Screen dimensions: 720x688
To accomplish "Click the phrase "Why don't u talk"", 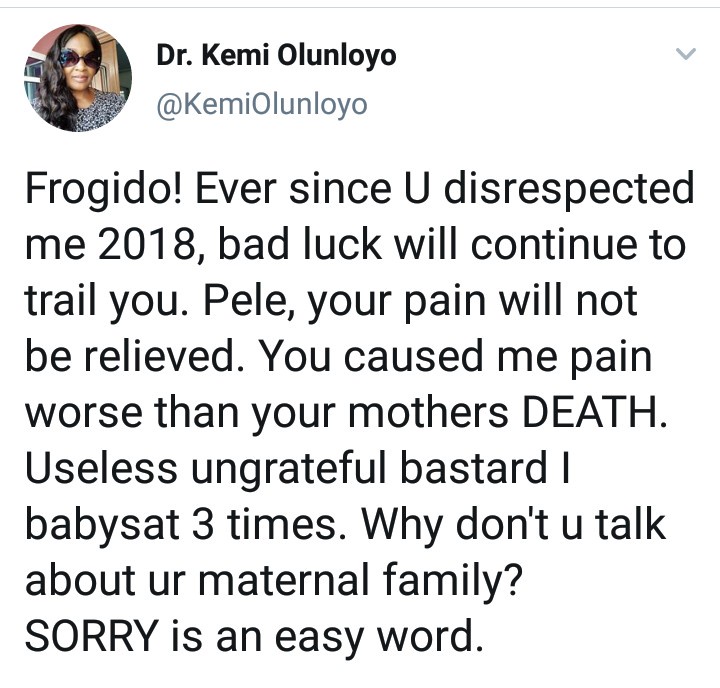I will click(510, 521).
